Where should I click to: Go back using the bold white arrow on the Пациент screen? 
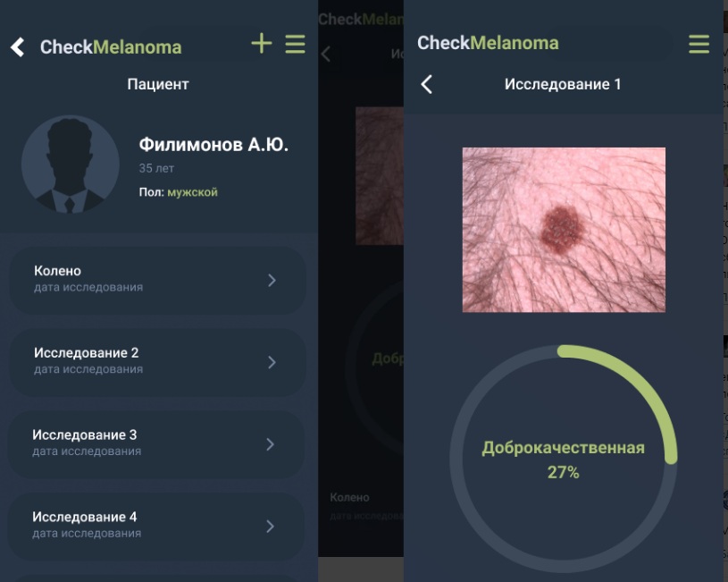tap(18, 47)
